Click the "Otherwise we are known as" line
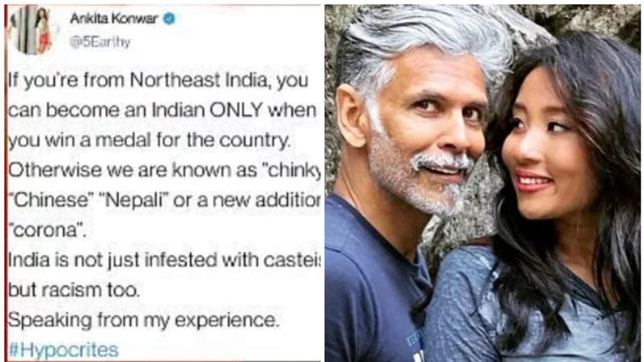This screenshot has width=644, height=362. (164, 170)
